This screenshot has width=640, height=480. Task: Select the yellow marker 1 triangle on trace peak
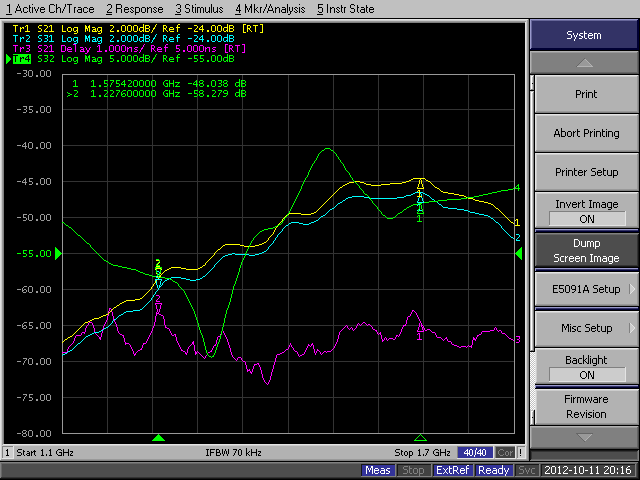pyautogui.click(x=421, y=185)
